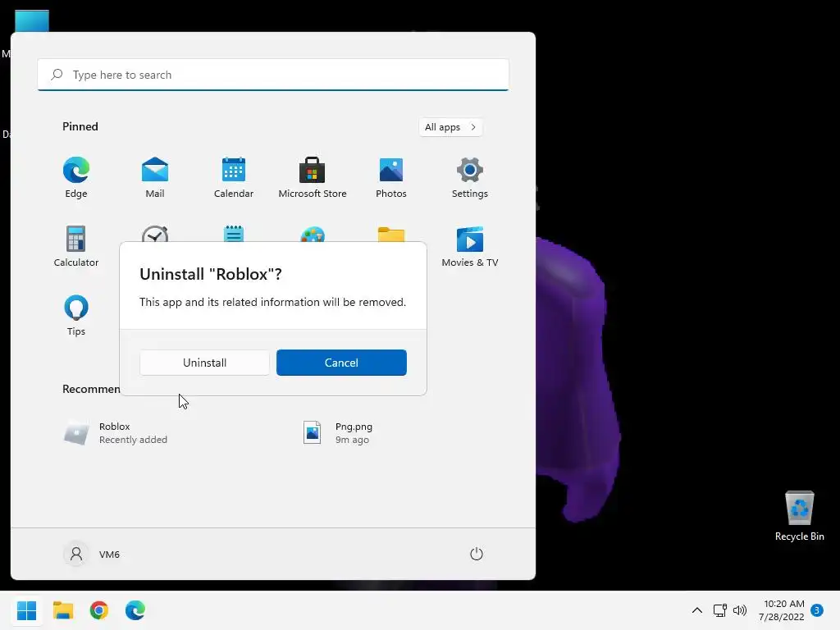Open the Mail pinned app
Image resolution: width=840 pixels, height=630 pixels.
coord(155,177)
